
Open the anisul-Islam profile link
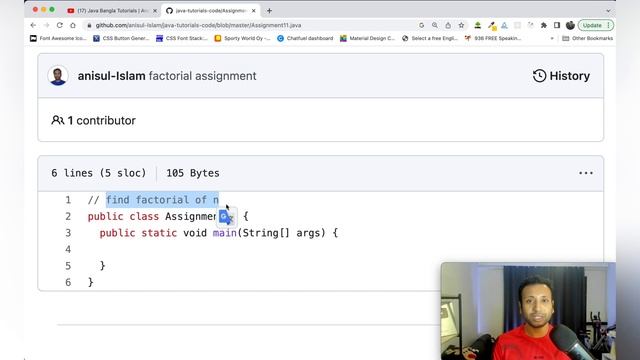click(111, 76)
